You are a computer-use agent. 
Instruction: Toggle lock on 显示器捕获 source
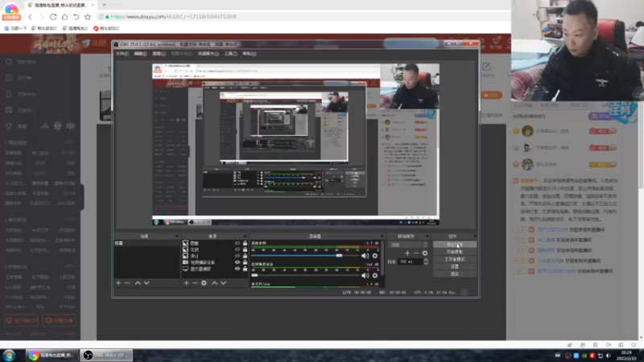coord(246,269)
